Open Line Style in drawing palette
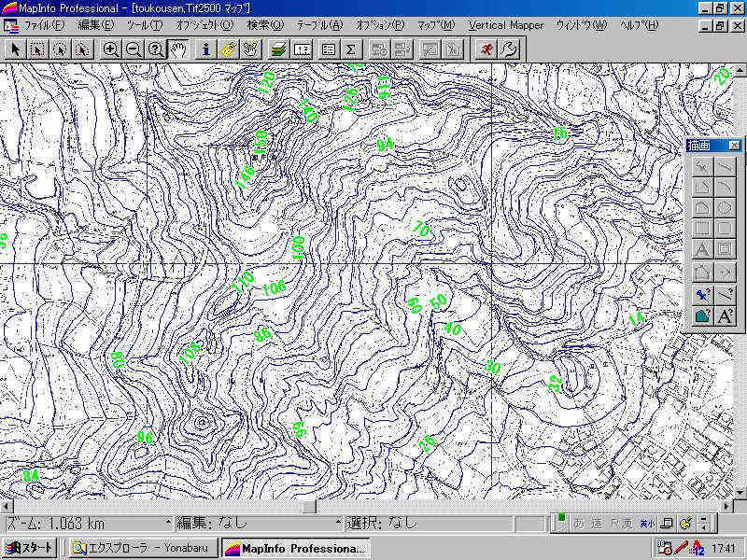Viewport: 747px width, 560px height. click(725, 294)
